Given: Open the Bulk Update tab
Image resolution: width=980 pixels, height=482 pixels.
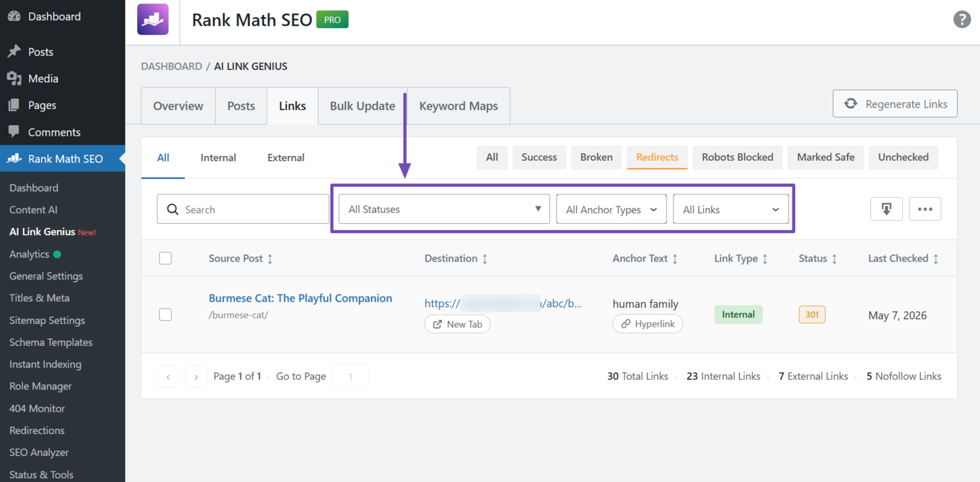Looking at the screenshot, I should point(363,106).
